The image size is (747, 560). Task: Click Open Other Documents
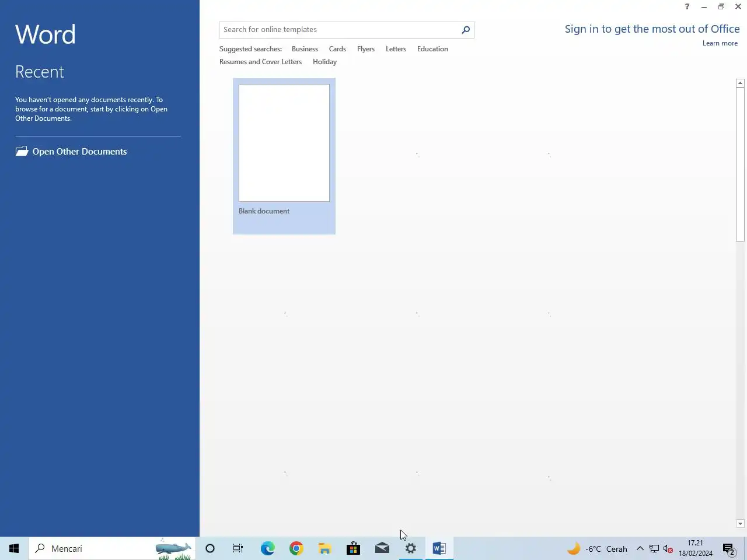click(79, 152)
